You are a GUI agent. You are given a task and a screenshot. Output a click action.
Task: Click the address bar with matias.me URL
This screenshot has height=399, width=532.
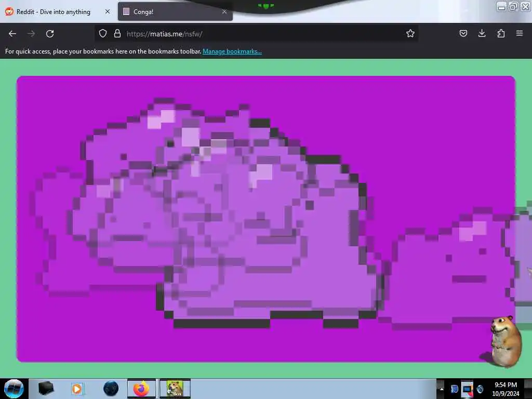coord(258,34)
